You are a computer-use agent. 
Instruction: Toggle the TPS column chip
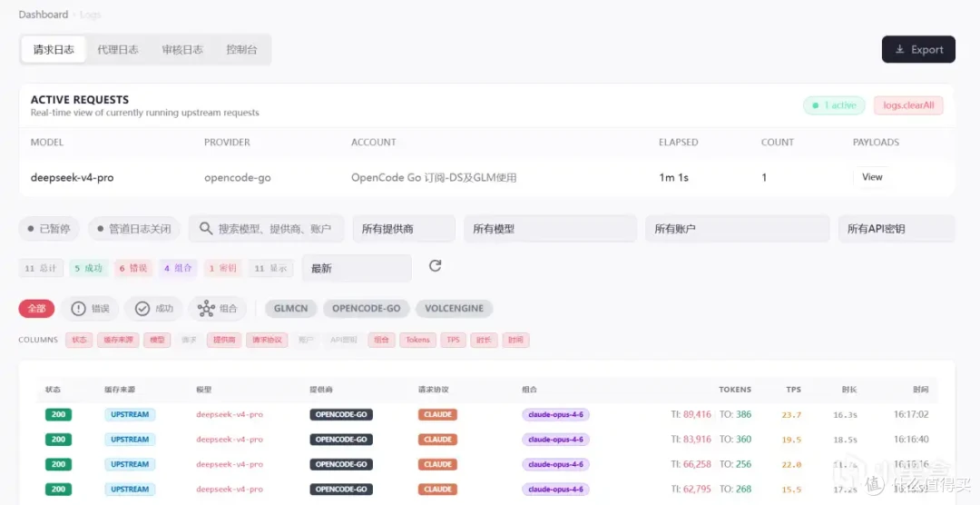point(453,340)
